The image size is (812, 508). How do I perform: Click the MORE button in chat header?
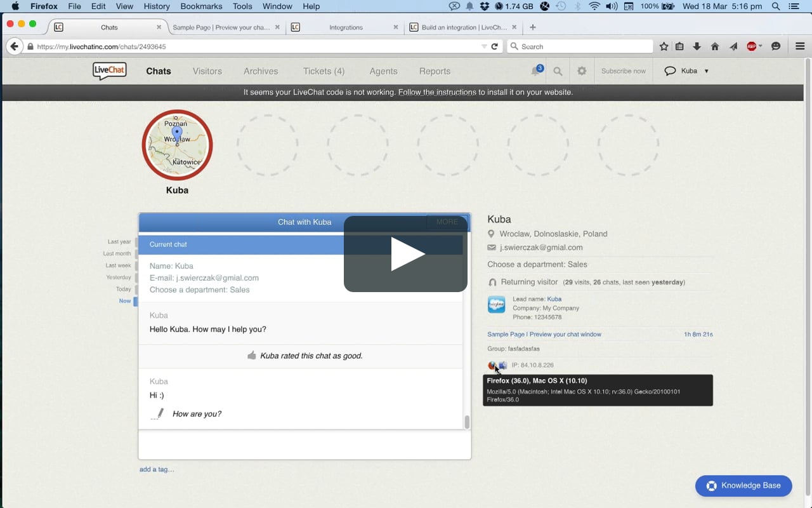tap(447, 222)
